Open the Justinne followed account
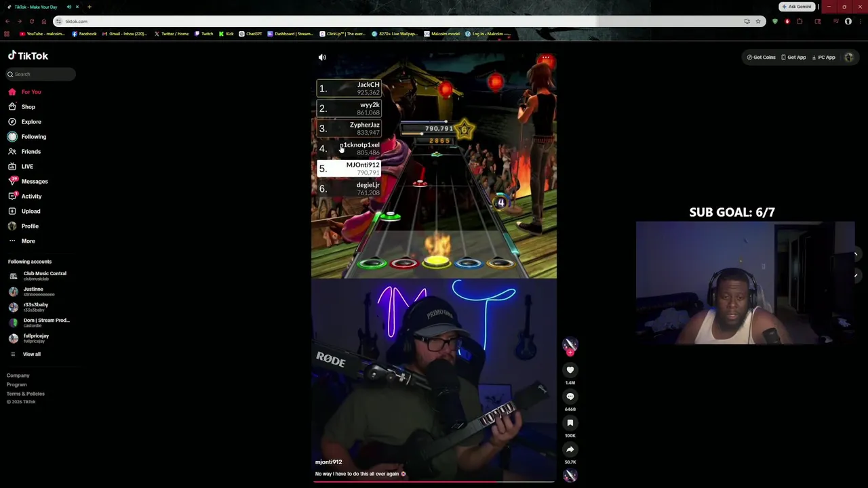The height and width of the screenshot is (488, 868). pyautogui.click(x=39, y=291)
